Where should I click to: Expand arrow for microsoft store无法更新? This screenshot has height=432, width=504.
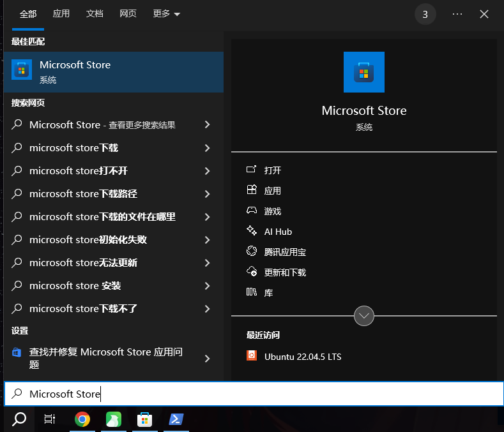pyautogui.click(x=208, y=263)
